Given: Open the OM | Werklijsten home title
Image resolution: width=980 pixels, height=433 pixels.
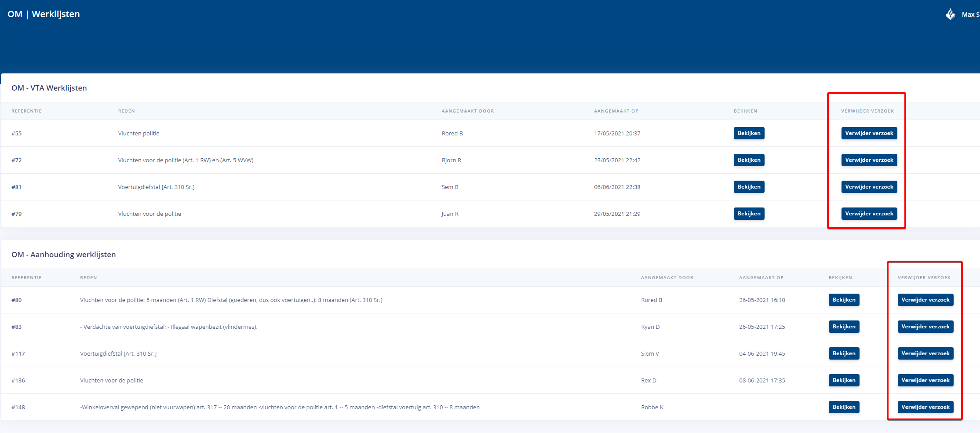Looking at the screenshot, I should (44, 14).
